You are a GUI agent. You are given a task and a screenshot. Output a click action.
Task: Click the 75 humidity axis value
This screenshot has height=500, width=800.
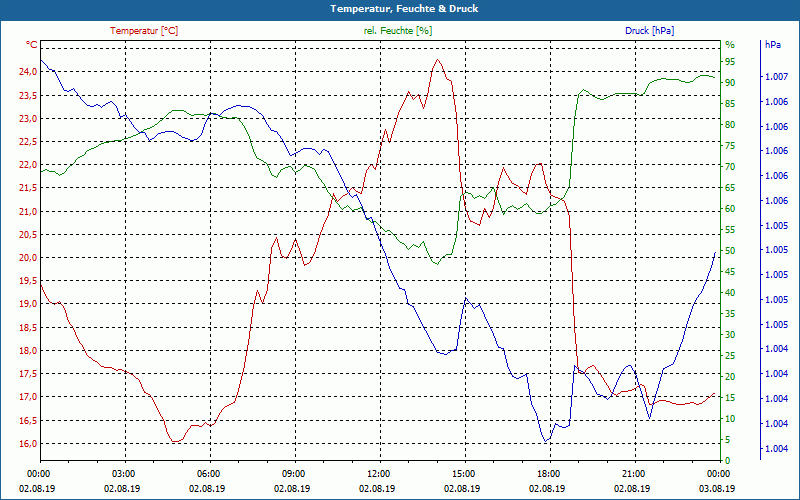(x=730, y=146)
